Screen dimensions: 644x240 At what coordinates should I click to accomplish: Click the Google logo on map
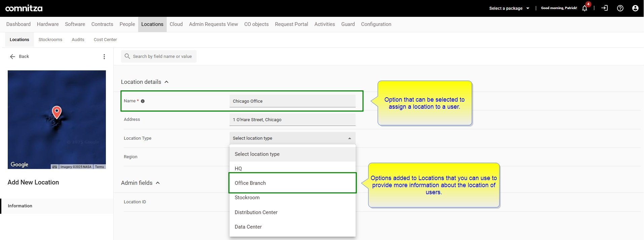pos(19,164)
